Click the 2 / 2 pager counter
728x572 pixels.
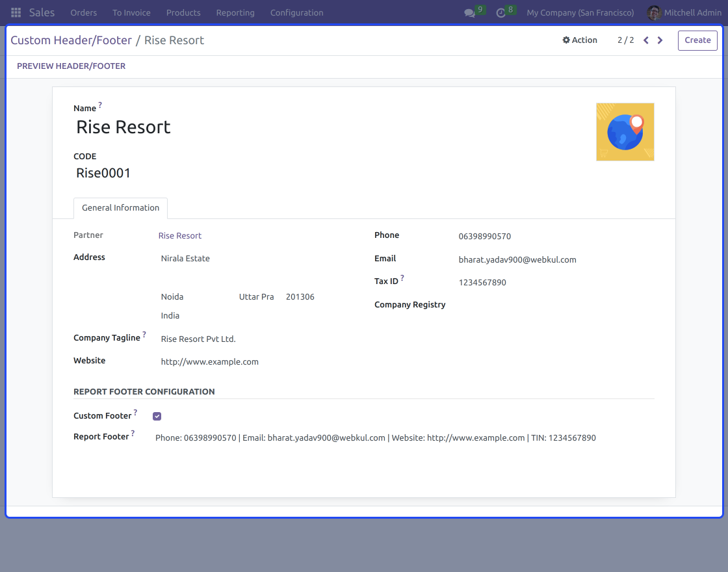coord(625,40)
